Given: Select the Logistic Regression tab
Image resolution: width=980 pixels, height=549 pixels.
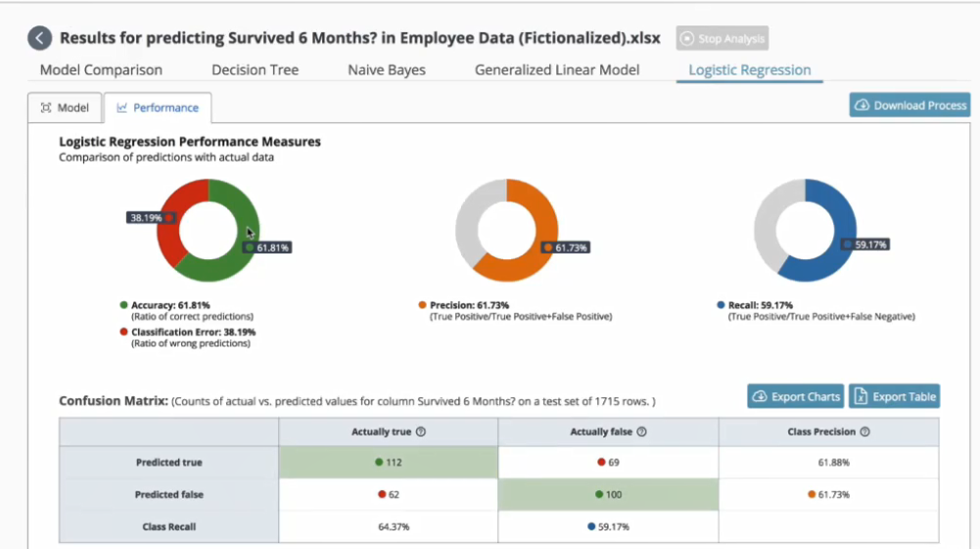Looking at the screenshot, I should pyautogui.click(x=749, y=70).
